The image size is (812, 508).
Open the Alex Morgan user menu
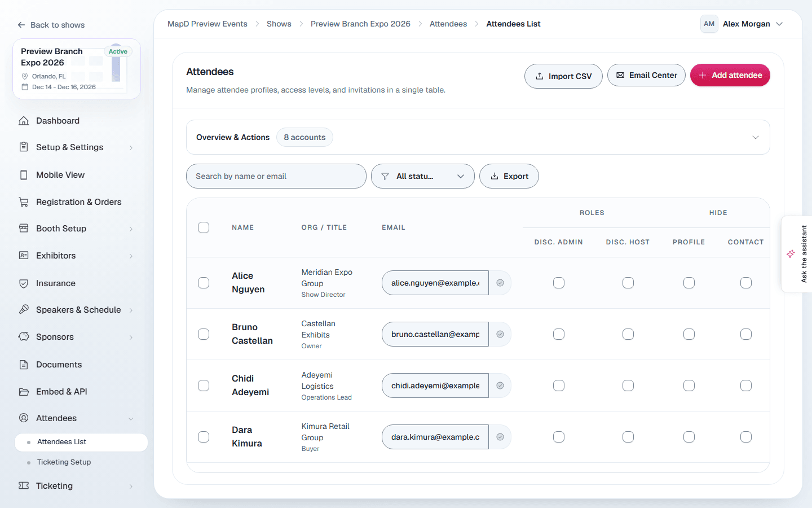click(x=742, y=24)
